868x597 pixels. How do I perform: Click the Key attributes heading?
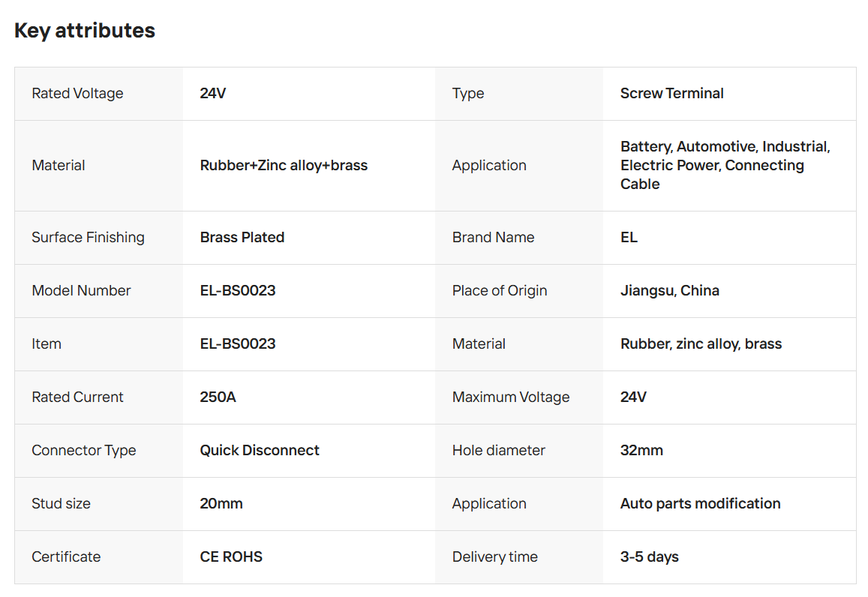85,31
